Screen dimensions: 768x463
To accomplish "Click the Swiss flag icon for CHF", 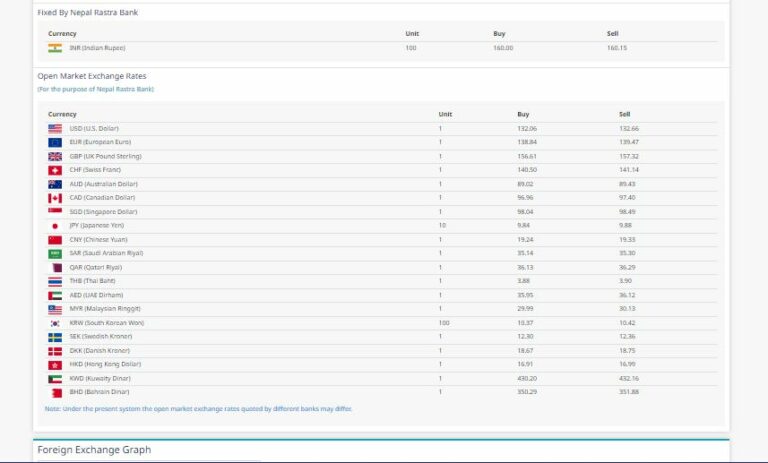I will pyautogui.click(x=55, y=170).
